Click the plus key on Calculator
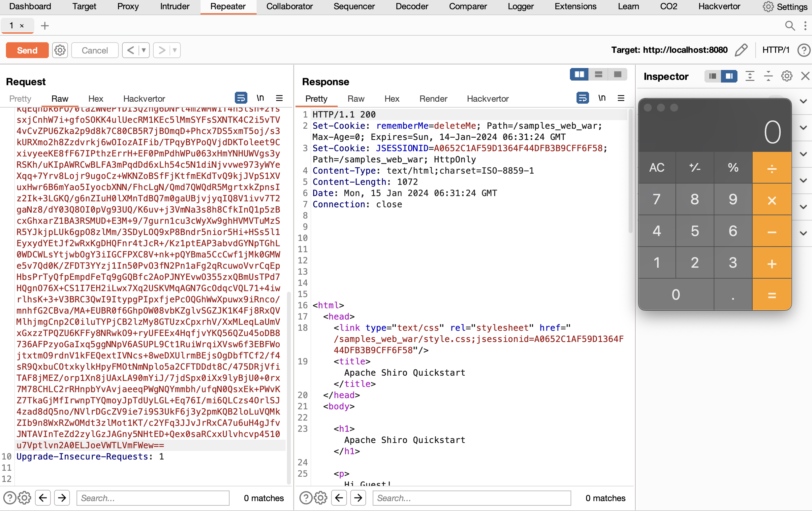 click(771, 263)
